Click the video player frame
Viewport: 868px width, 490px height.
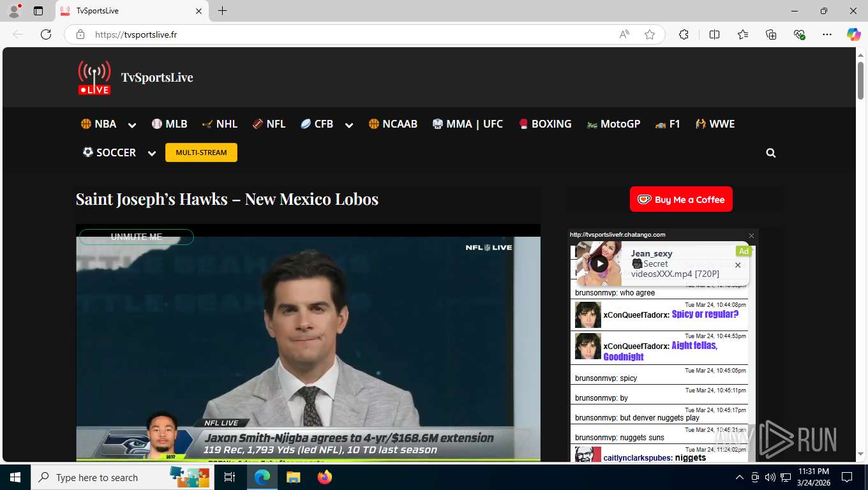coord(308,343)
